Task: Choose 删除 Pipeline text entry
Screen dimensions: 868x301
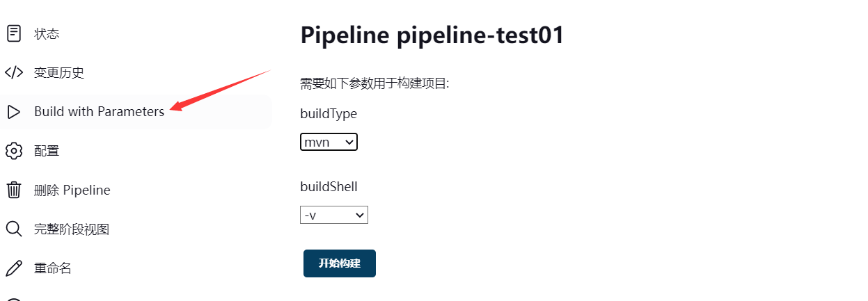Action: [x=72, y=190]
